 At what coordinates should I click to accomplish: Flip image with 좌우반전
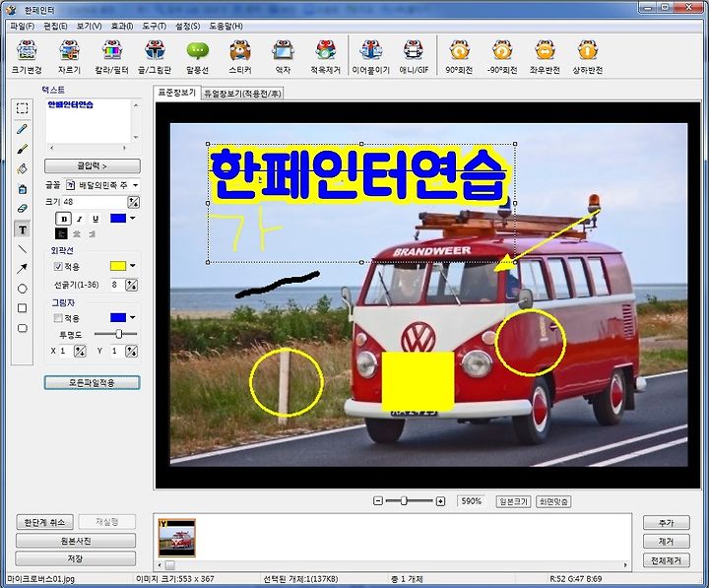tap(545, 56)
